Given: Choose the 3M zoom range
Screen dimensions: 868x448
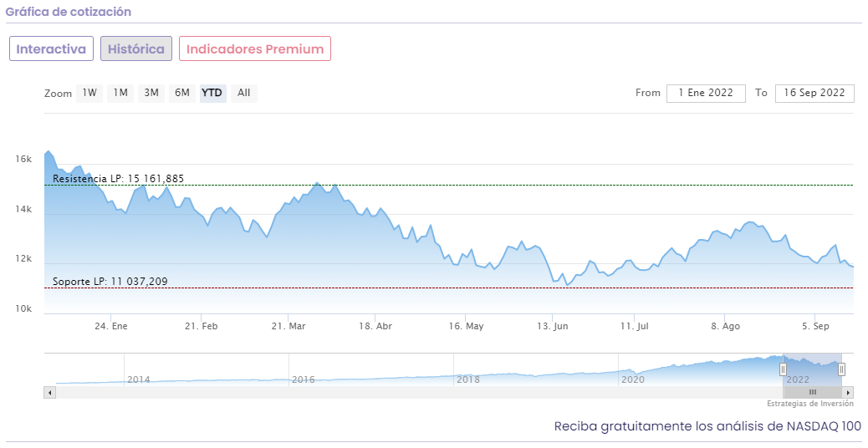Looking at the screenshot, I should click(151, 93).
